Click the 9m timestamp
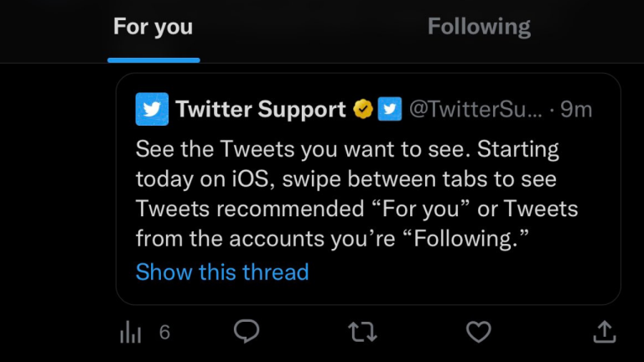This screenshot has height=362, width=644. click(576, 110)
